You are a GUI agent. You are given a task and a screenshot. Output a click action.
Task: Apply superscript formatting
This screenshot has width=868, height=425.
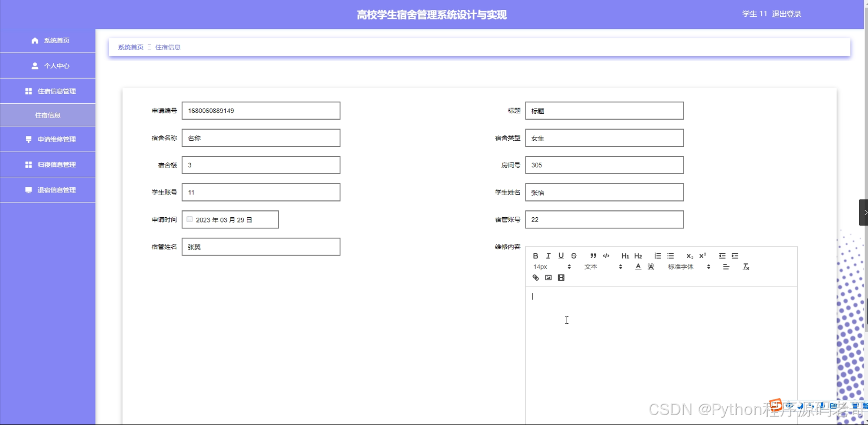703,256
